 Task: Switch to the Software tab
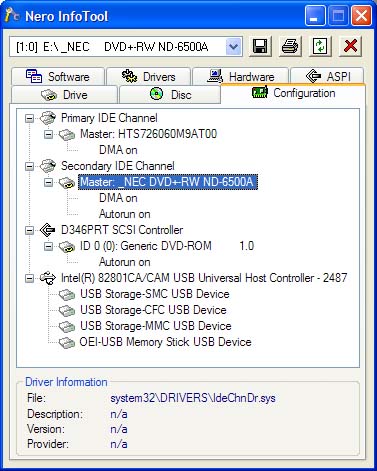point(58,77)
